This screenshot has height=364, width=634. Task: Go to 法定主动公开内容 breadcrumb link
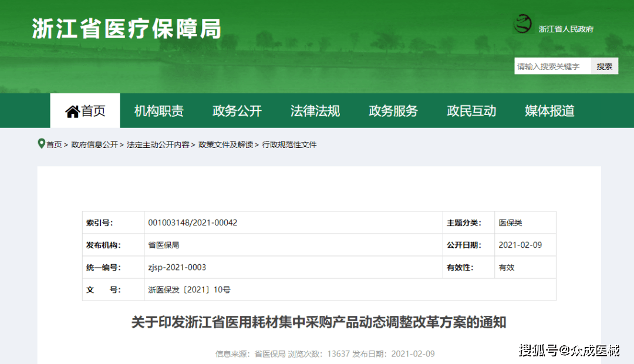tap(158, 145)
